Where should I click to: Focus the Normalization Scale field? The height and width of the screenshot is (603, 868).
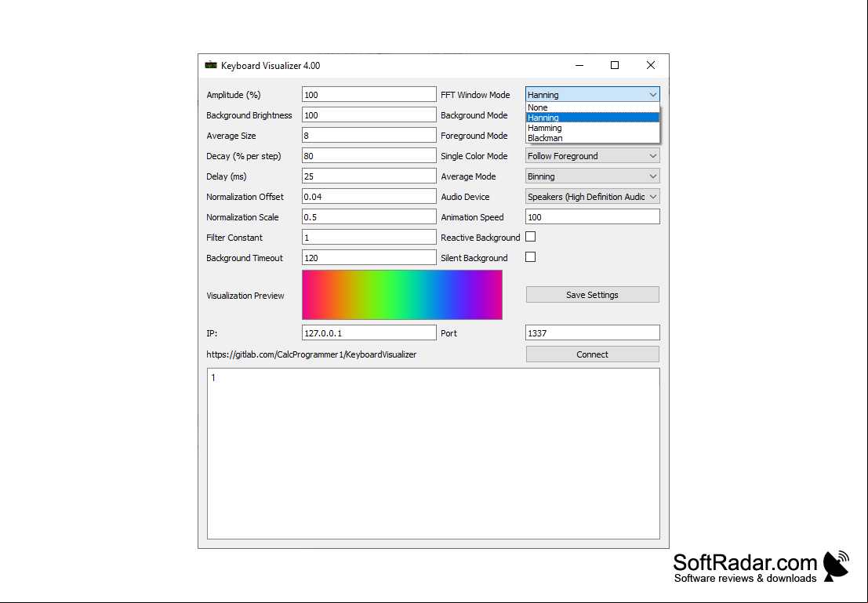pos(369,217)
